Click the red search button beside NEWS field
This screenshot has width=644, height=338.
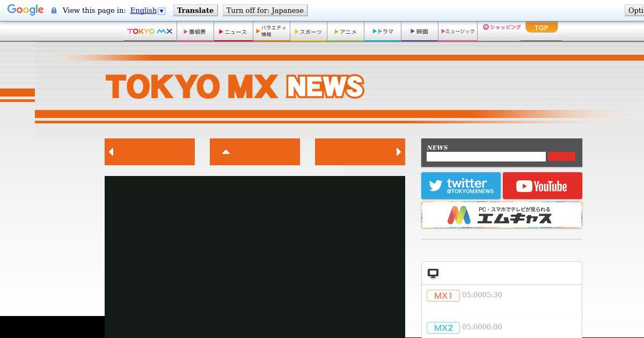(561, 157)
